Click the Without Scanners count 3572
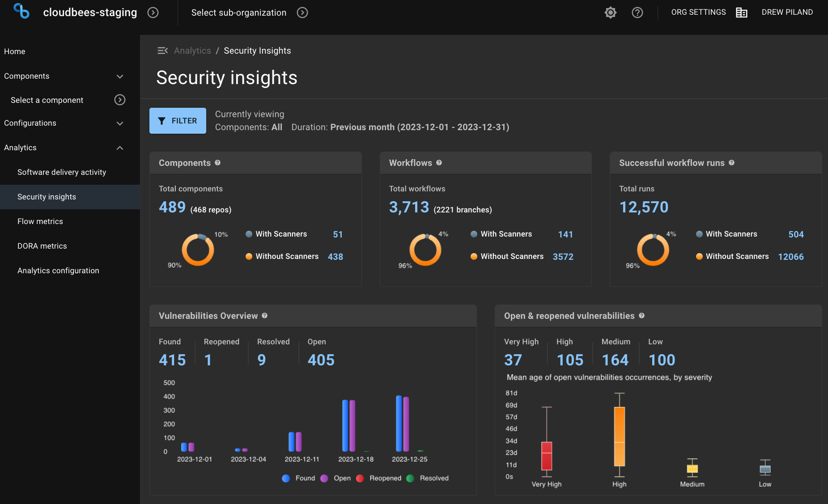828x504 pixels. pyautogui.click(x=563, y=257)
